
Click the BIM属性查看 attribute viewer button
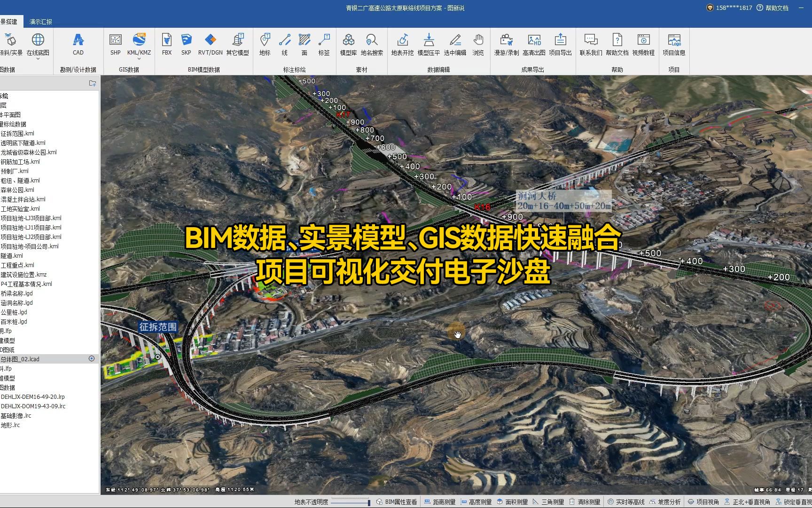point(397,502)
